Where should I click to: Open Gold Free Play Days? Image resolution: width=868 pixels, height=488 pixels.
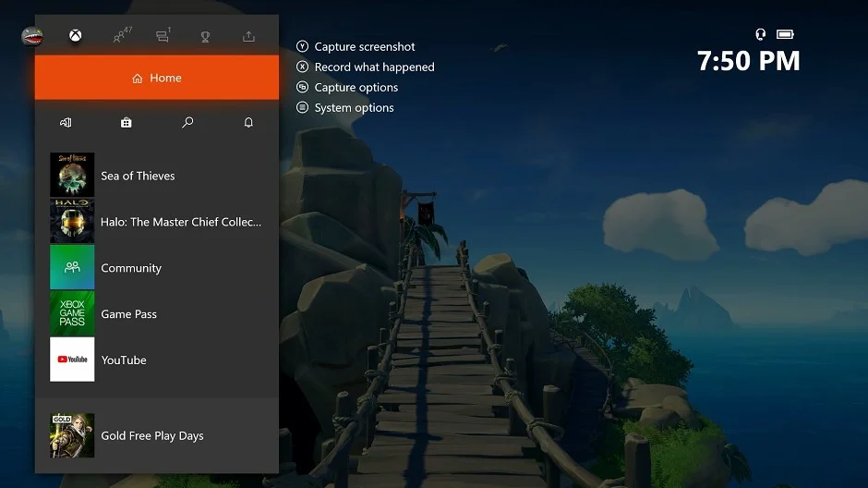157,435
